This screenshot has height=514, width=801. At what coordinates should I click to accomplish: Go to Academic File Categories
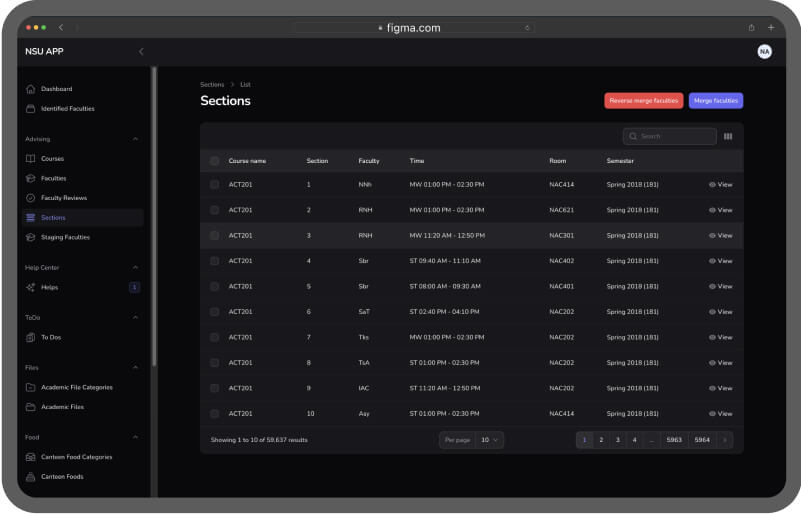click(76, 387)
